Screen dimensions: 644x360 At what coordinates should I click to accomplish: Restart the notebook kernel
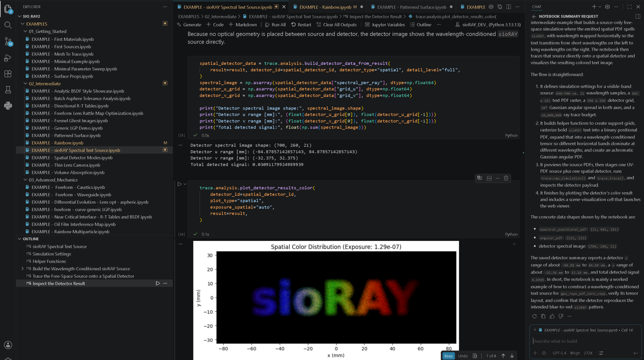point(301,25)
